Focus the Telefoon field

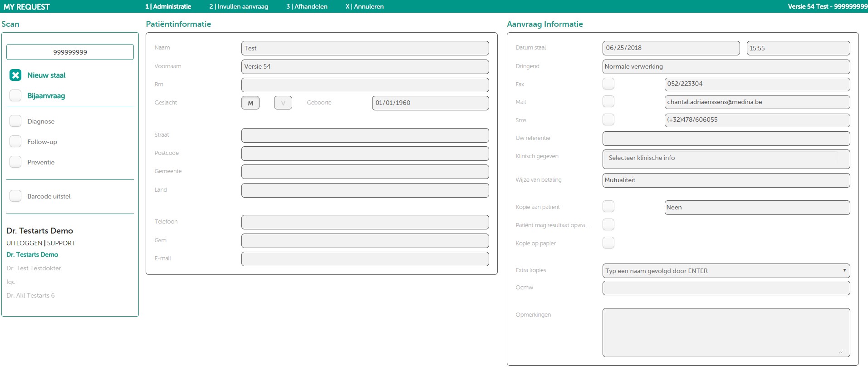point(365,222)
